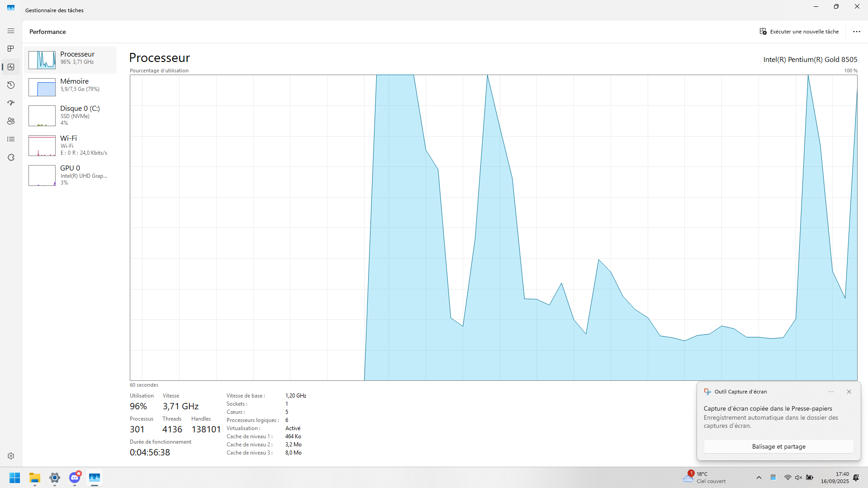Select the Wi-Fi performance panel
Screen dimensions: 868x488
tap(70, 146)
